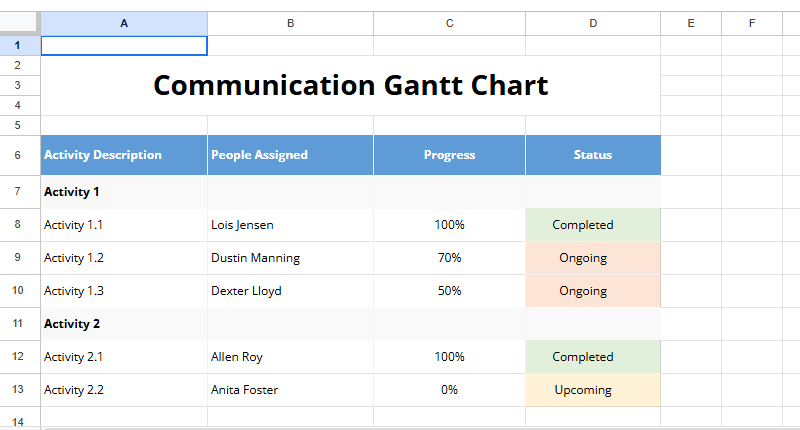This screenshot has width=800, height=430.
Task: Select row 6 header number
Action: [x=19, y=155]
